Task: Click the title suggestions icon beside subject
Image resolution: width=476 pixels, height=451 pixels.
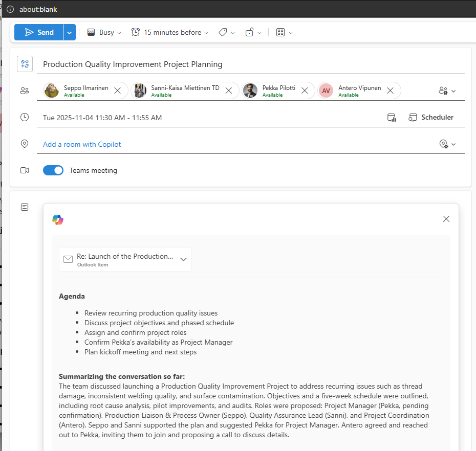Action: pos(25,64)
